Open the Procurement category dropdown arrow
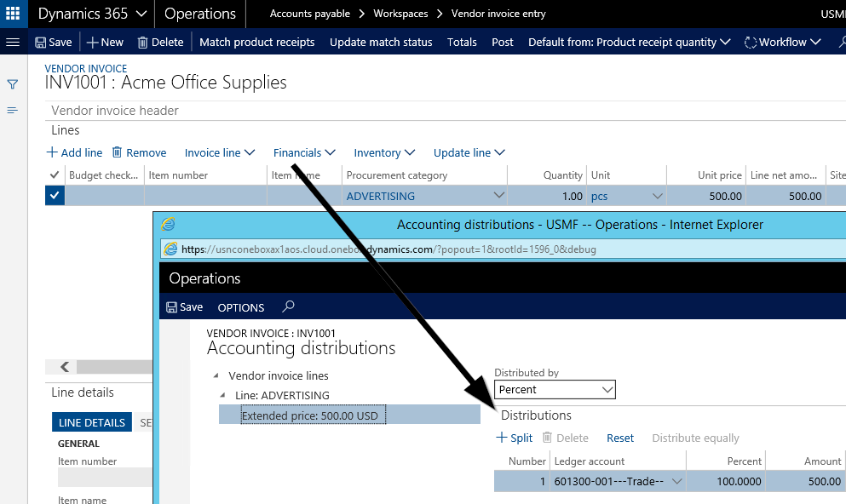Image resolution: width=846 pixels, height=504 pixels. [x=498, y=196]
